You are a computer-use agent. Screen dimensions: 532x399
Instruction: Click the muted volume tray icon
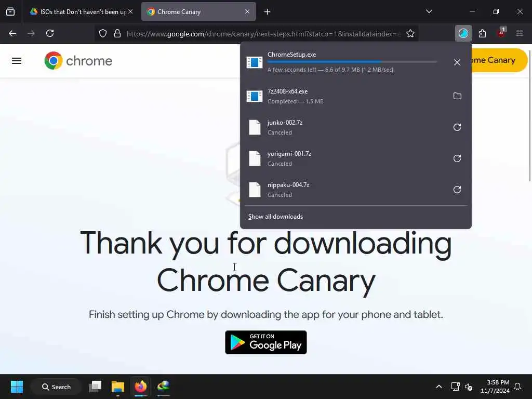tap(469, 387)
